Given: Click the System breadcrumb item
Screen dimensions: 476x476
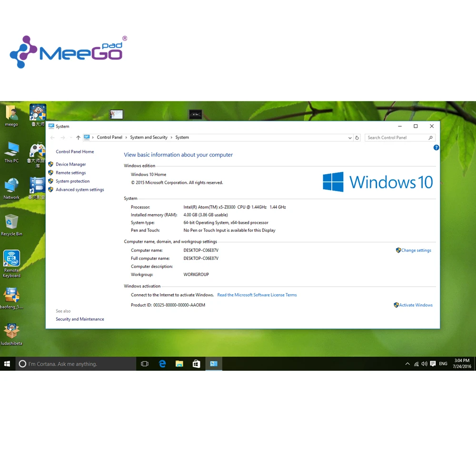Looking at the screenshot, I should pos(182,137).
